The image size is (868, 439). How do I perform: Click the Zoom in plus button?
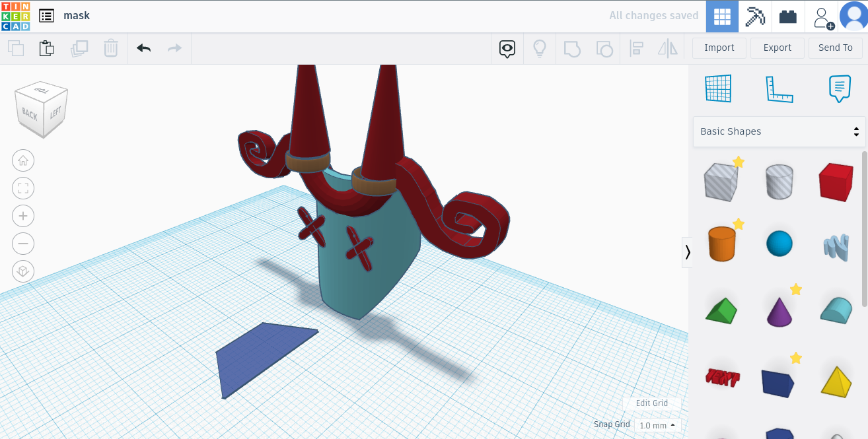[x=23, y=216]
